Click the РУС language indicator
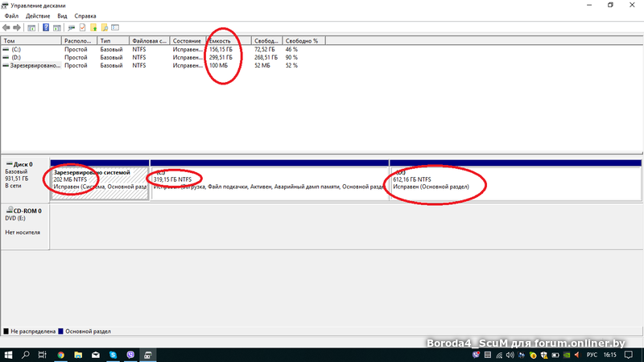 [x=592, y=355]
